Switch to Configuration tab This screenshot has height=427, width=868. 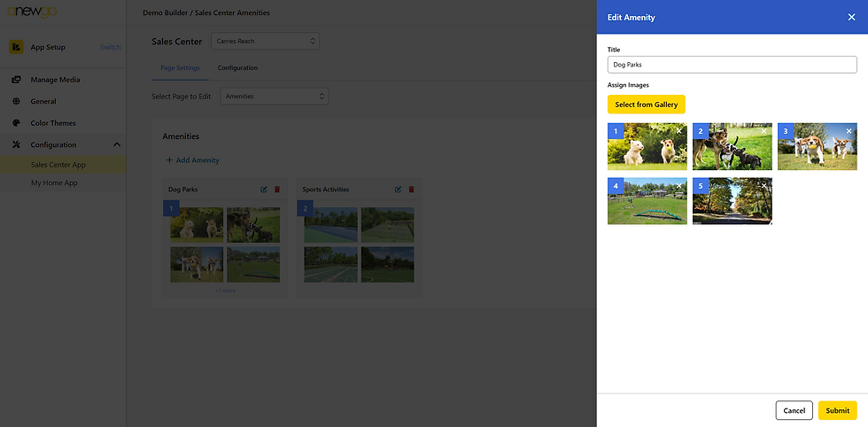tap(237, 67)
